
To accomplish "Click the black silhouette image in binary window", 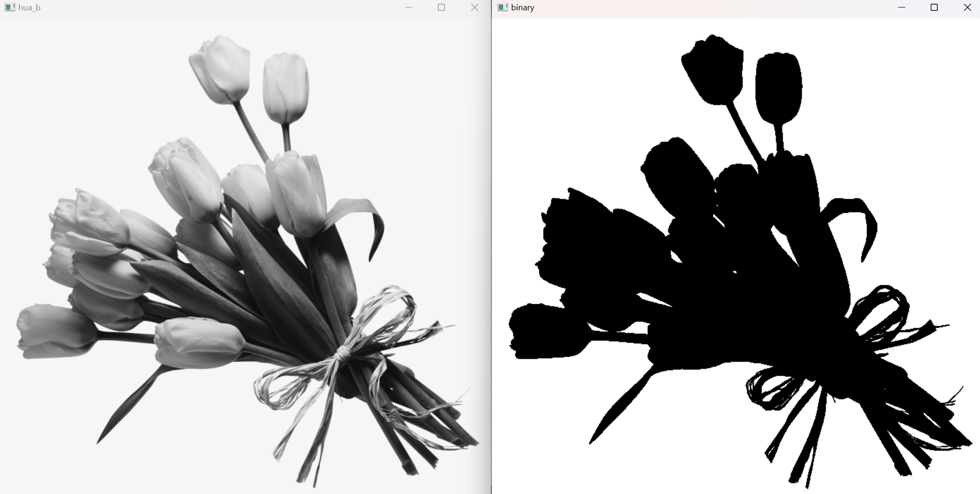I will click(x=736, y=256).
